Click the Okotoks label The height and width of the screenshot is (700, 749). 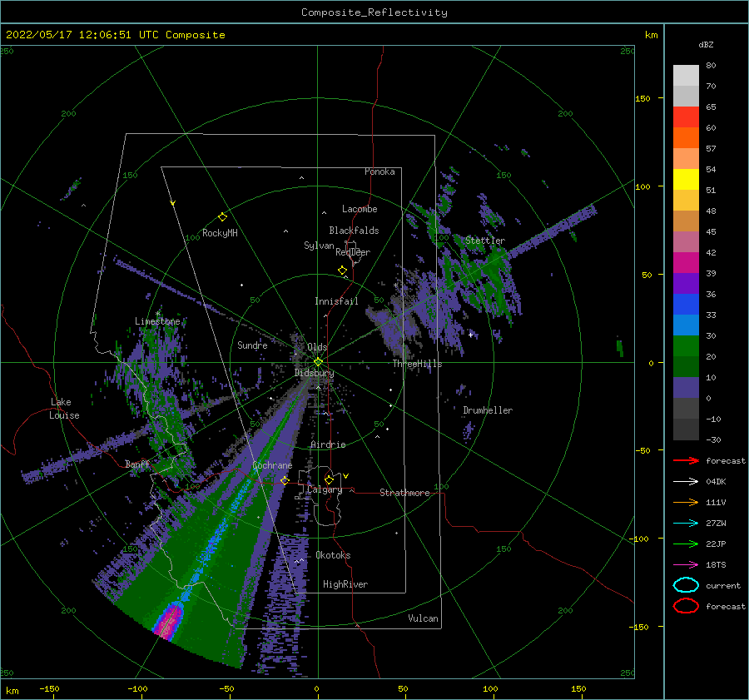(333, 555)
